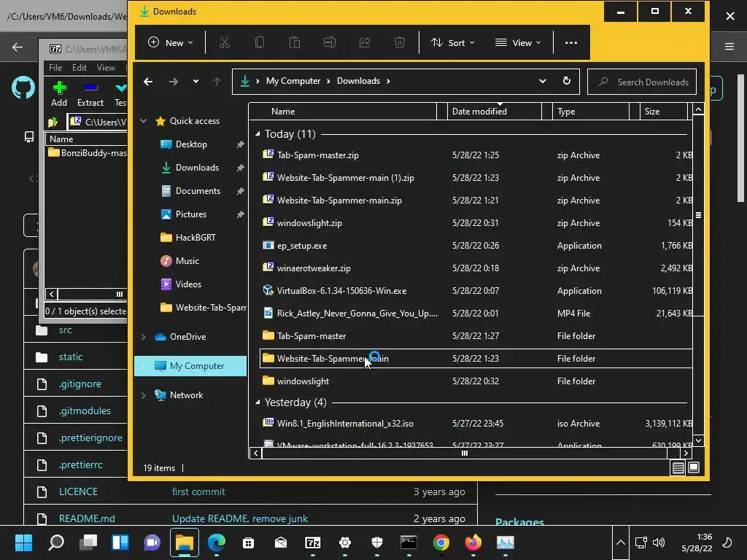Screen dimensions: 747x560
Task: Click the Search Downloads field
Action: click(x=642, y=82)
